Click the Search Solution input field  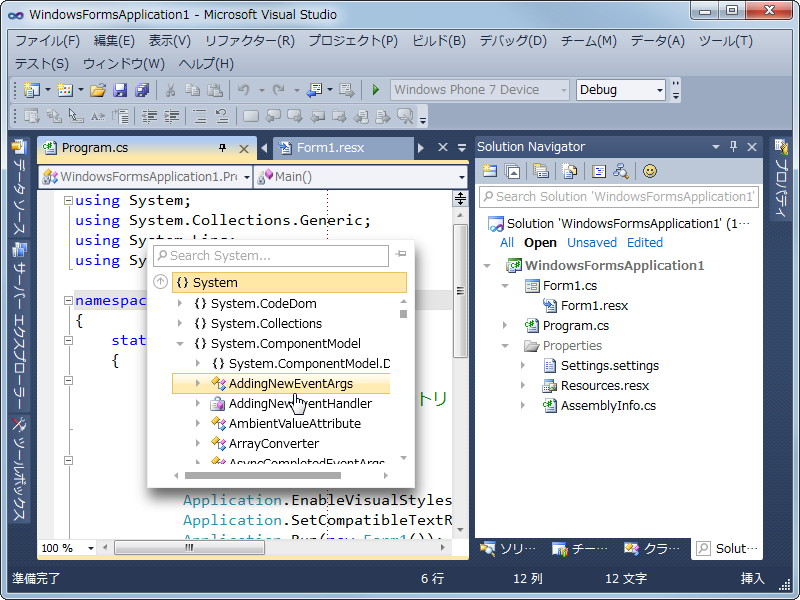click(x=617, y=197)
